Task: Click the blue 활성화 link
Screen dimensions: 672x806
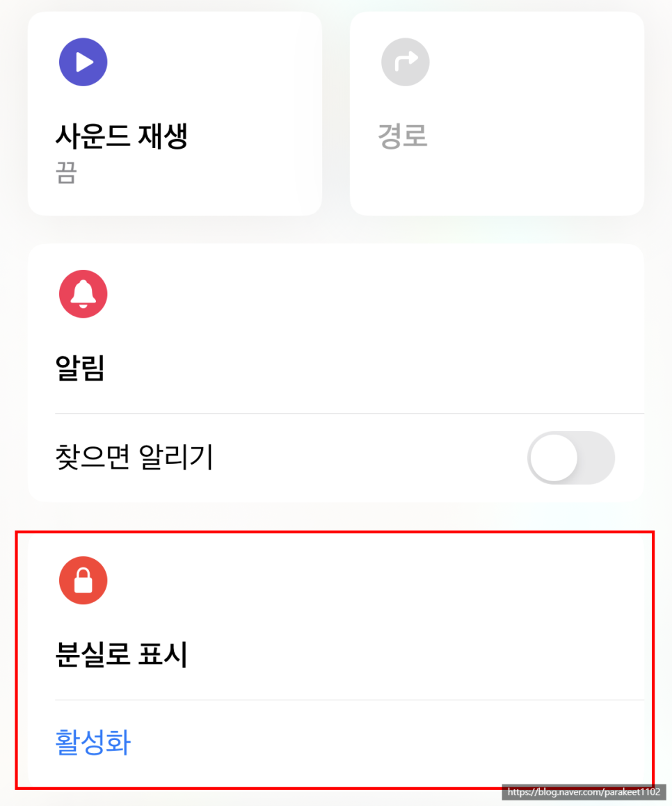Action: (93, 742)
